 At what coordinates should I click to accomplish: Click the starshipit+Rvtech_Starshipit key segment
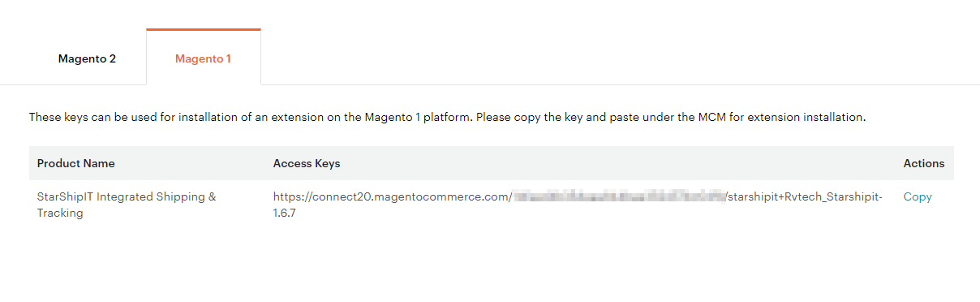[x=806, y=196]
